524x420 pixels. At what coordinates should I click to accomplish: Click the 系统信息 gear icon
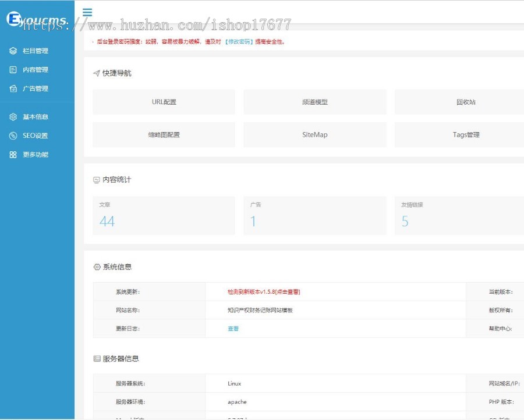tap(97, 267)
